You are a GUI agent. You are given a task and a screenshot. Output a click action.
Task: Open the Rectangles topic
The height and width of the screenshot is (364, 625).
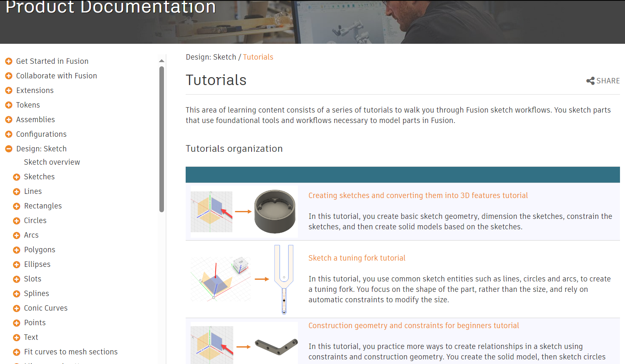pos(43,206)
